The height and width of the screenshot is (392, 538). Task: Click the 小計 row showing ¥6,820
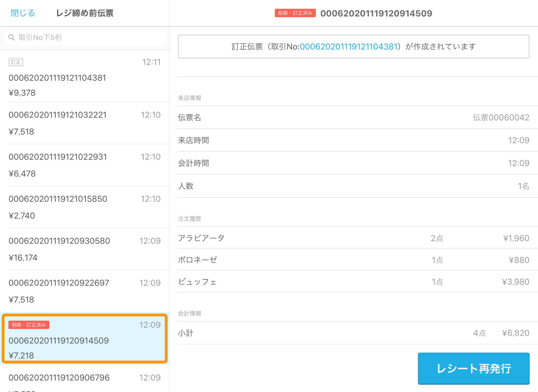point(353,333)
